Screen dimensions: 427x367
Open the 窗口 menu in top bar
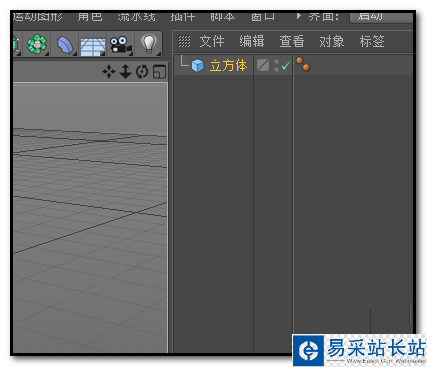(x=263, y=16)
